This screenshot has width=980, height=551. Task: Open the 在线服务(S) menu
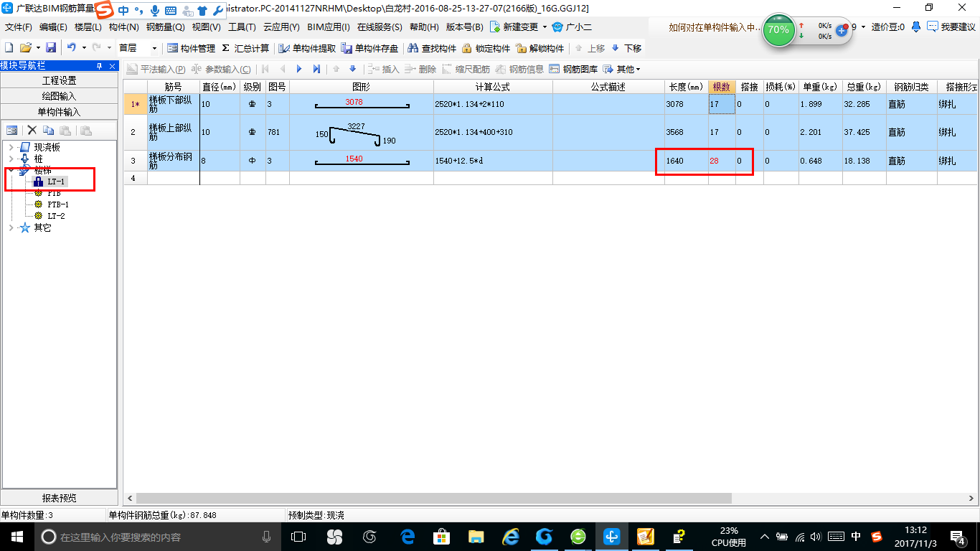click(x=380, y=27)
